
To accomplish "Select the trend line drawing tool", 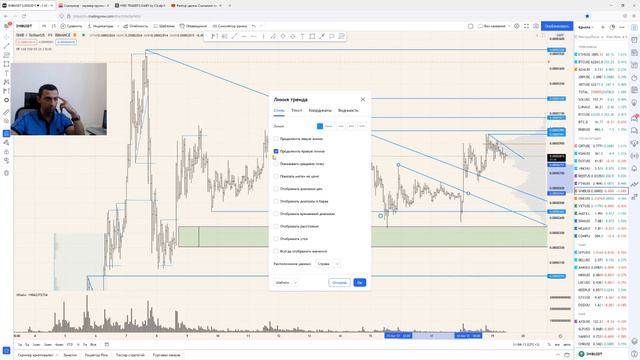I will click(6, 46).
